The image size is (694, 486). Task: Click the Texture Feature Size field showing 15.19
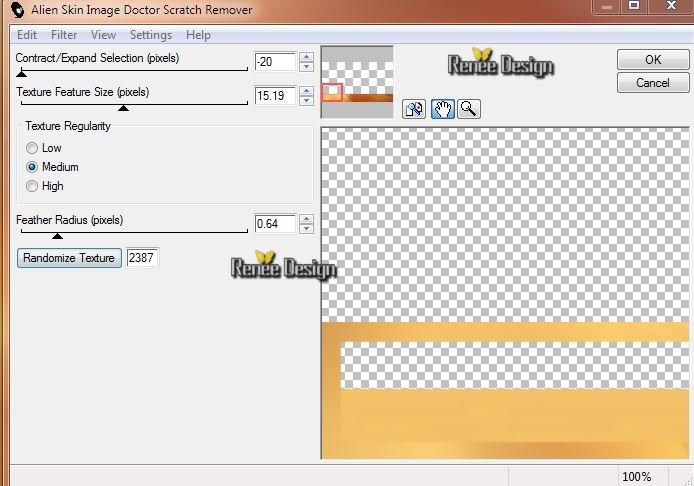[275, 96]
